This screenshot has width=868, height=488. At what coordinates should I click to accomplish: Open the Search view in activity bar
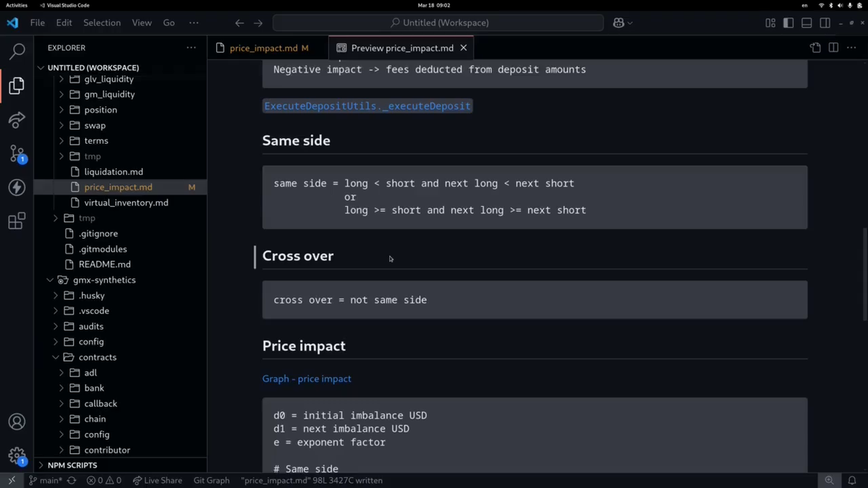[17, 51]
